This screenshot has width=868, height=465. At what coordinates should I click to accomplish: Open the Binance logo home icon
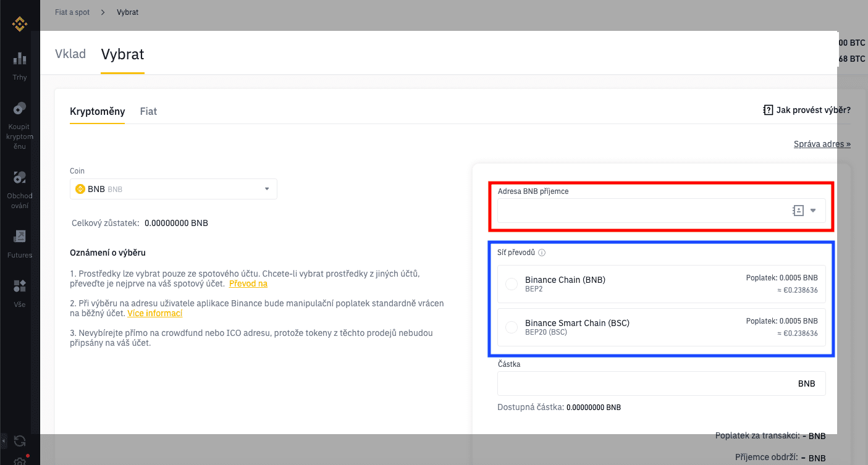tap(20, 25)
